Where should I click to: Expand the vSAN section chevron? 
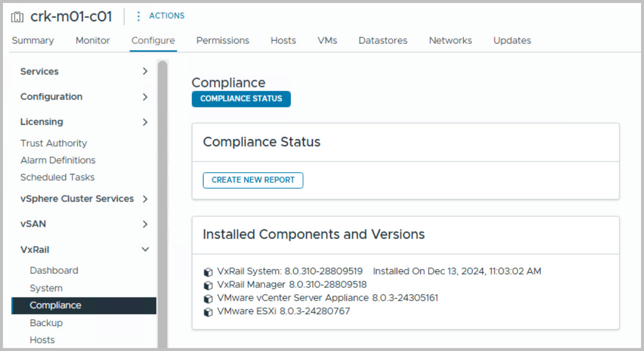pos(145,224)
